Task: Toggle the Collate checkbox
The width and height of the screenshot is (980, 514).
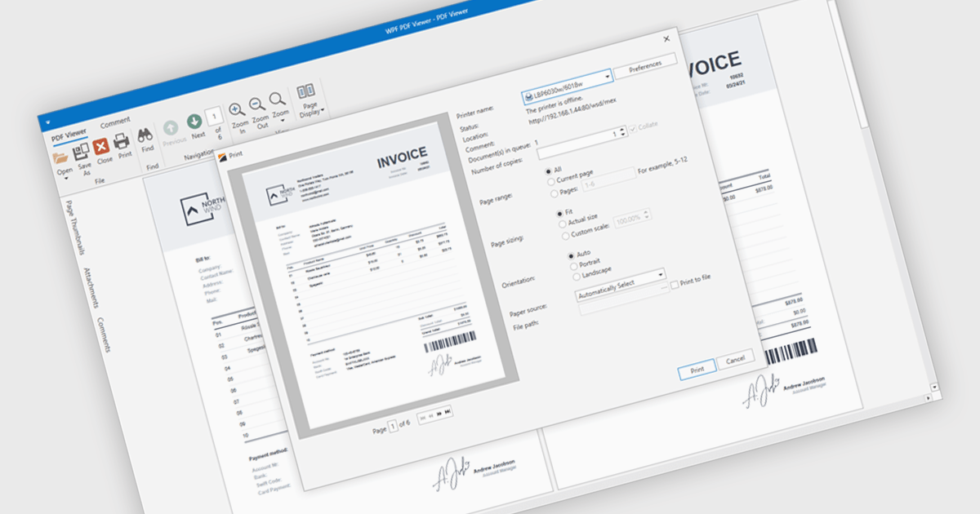Action: (632, 129)
